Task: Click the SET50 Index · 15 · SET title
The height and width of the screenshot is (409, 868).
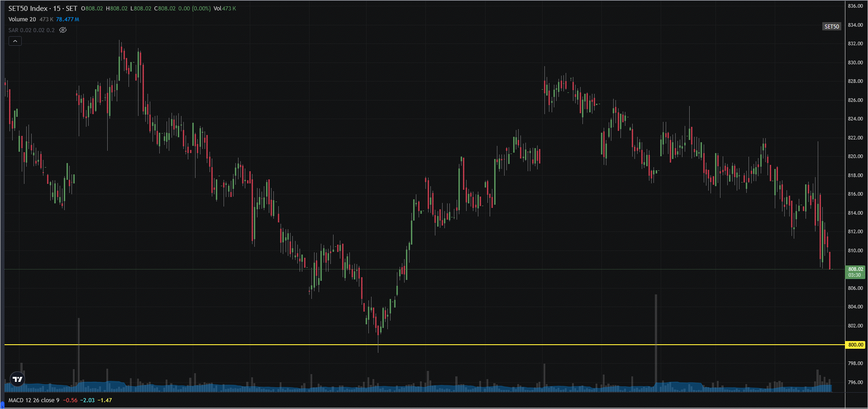Action: pyautogui.click(x=43, y=9)
